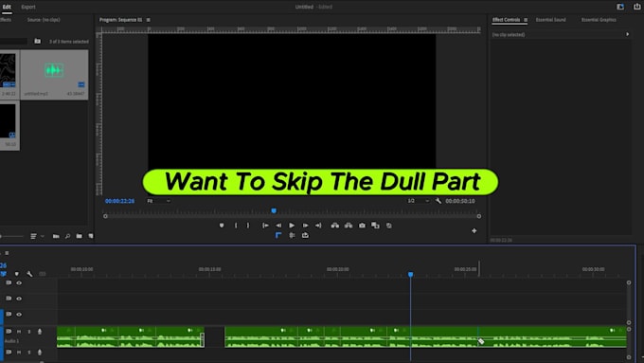This screenshot has width=644, height=363.
Task: Toggle sync lock on middle video track
Action: pyautogui.click(x=9, y=299)
